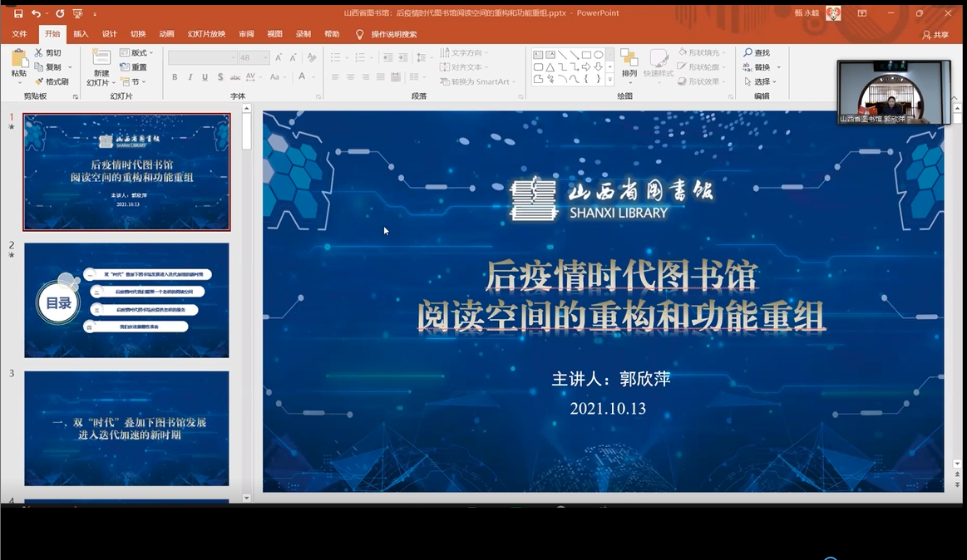Select the oval shape in shapes gallery

click(598, 55)
